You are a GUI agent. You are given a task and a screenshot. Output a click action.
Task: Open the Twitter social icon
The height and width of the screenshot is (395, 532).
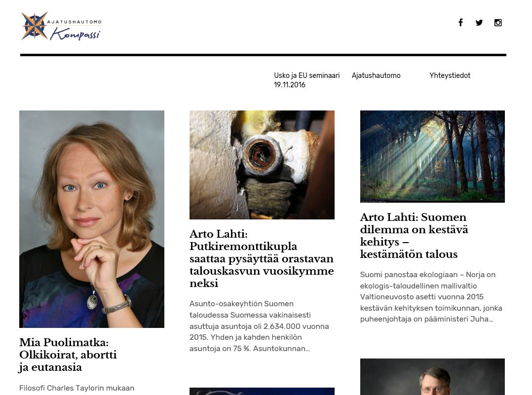[479, 23]
